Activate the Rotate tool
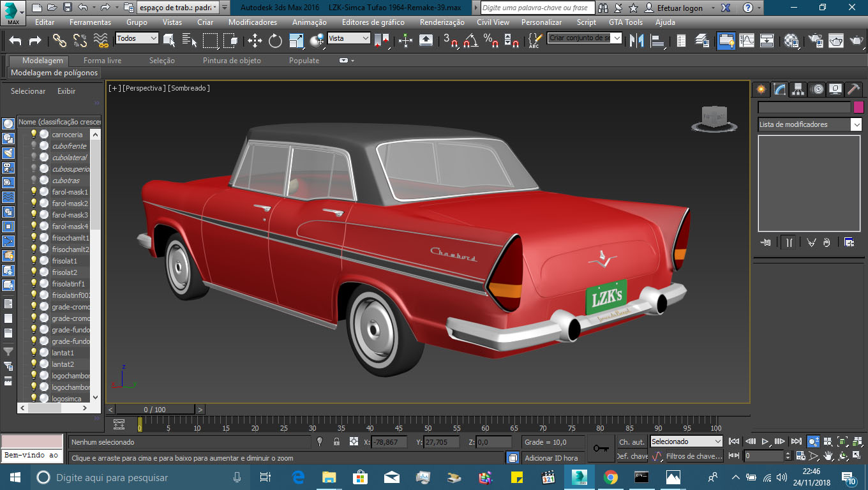 coord(275,41)
